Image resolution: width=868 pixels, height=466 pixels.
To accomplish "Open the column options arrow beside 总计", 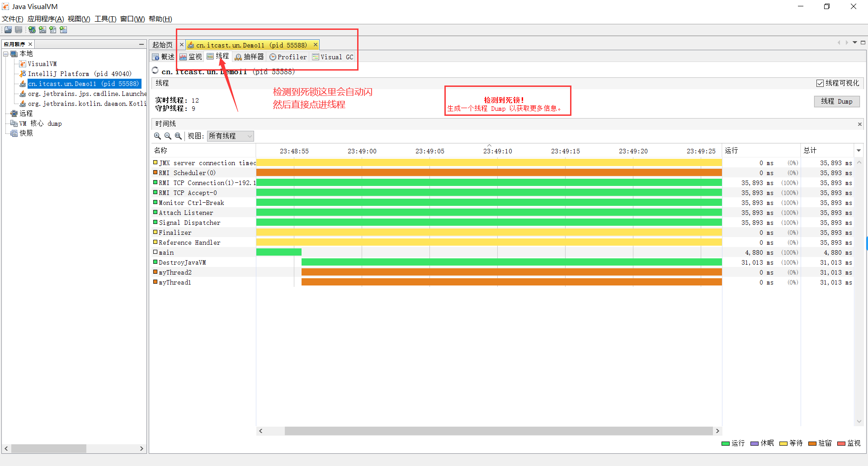I will click(859, 151).
